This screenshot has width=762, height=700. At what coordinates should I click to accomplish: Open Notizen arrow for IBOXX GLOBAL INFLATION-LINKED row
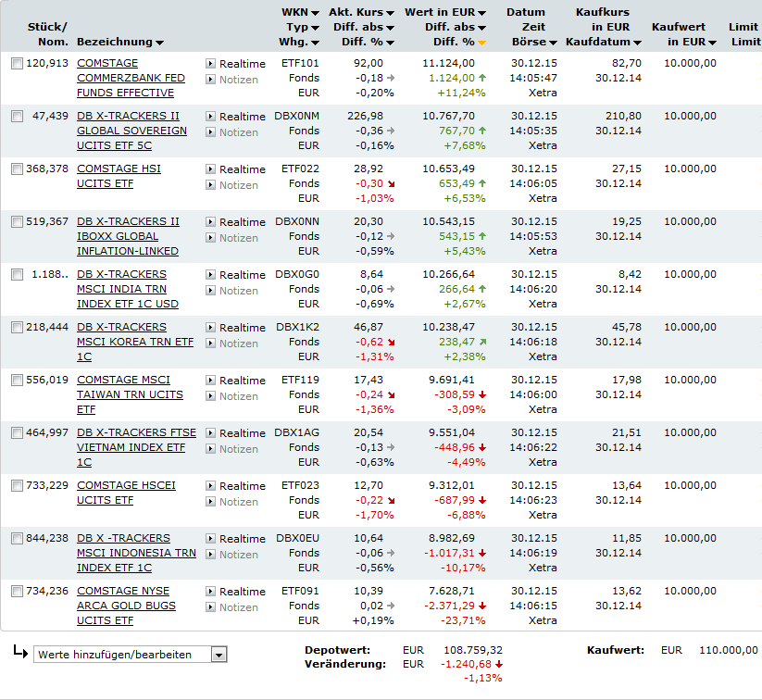tap(210, 237)
